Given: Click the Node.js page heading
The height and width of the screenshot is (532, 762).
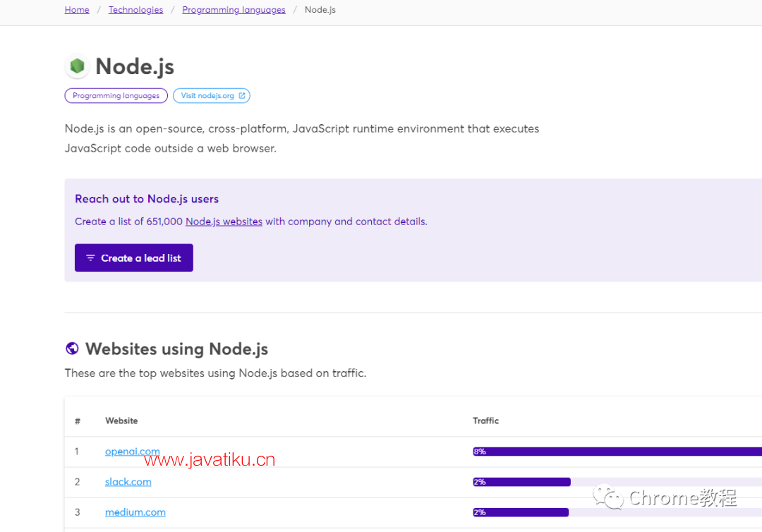Looking at the screenshot, I should tap(135, 66).
